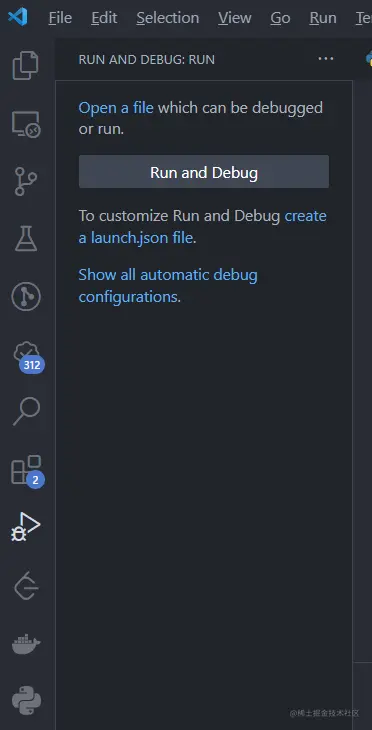Open the Docker whale view
Image resolution: width=372 pixels, height=730 pixels.
pos(26,644)
